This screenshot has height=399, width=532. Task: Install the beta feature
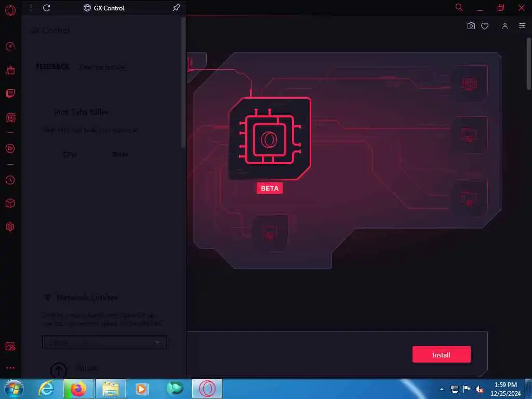[442, 354]
